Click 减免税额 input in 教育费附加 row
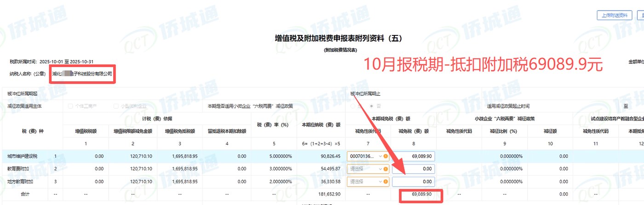The height and width of the screenshot is (205, 644). [414, 169]
